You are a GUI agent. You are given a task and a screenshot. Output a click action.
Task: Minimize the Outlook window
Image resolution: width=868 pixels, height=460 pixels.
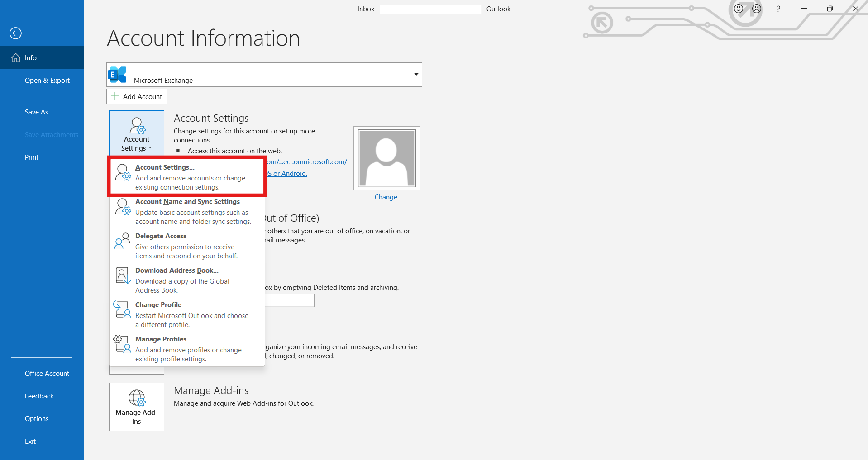point(804,9)
